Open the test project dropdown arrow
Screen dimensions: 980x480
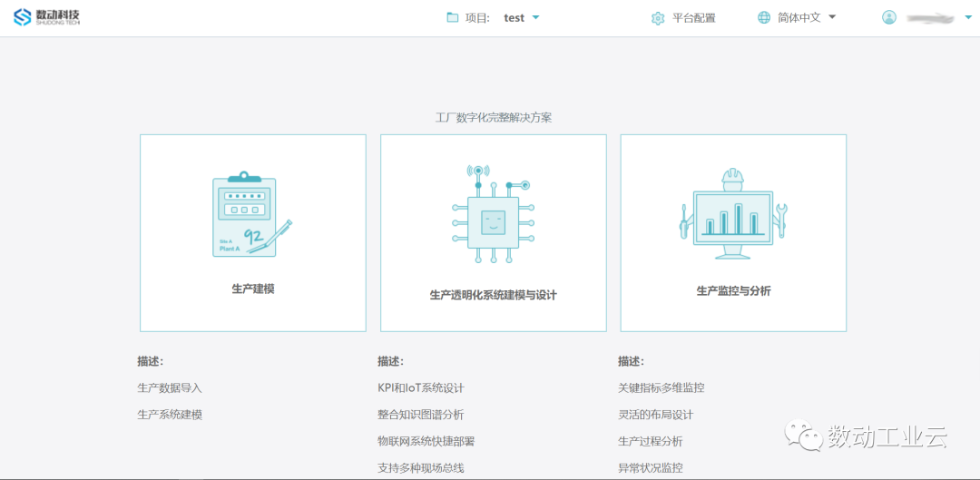pos(535,17)
